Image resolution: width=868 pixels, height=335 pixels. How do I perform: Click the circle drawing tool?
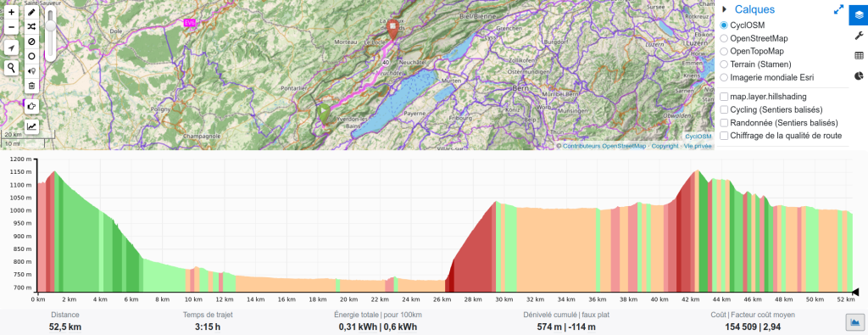[x=31, y=56]
